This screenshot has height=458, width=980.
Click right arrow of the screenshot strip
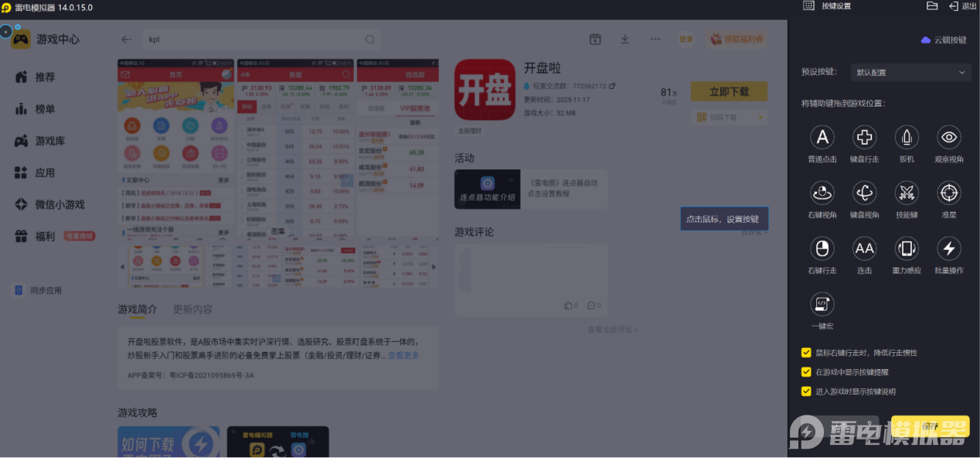(x=434, y=266)
